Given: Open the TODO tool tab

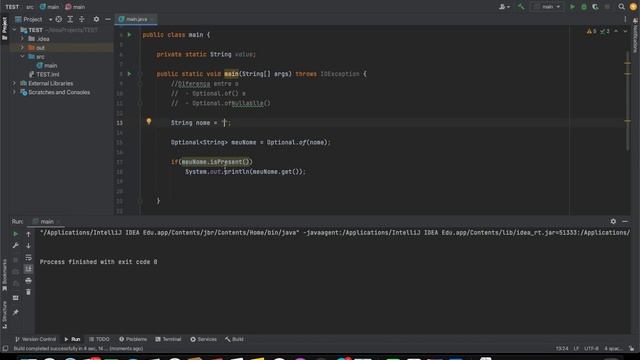Looking at the screenshot, I should pos(99,339).
